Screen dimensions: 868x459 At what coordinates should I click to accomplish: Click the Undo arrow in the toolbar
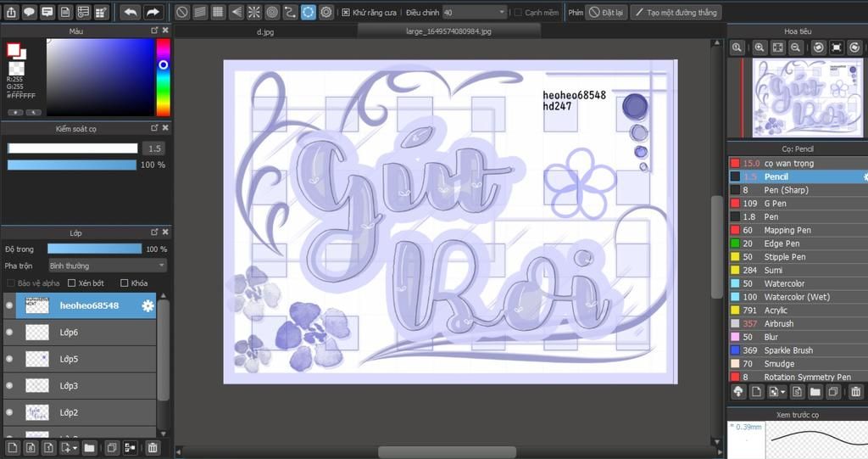pos(131,12)
